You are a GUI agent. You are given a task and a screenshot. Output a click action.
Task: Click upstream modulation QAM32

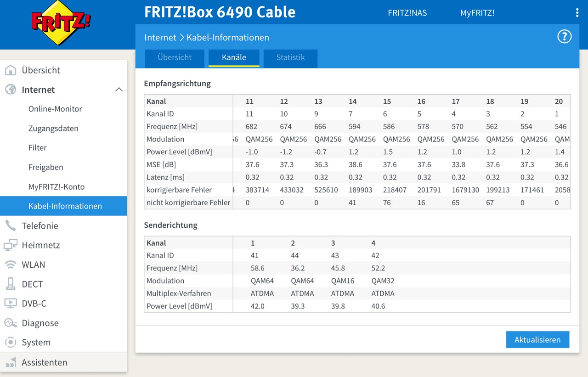(x=383, y=281)
